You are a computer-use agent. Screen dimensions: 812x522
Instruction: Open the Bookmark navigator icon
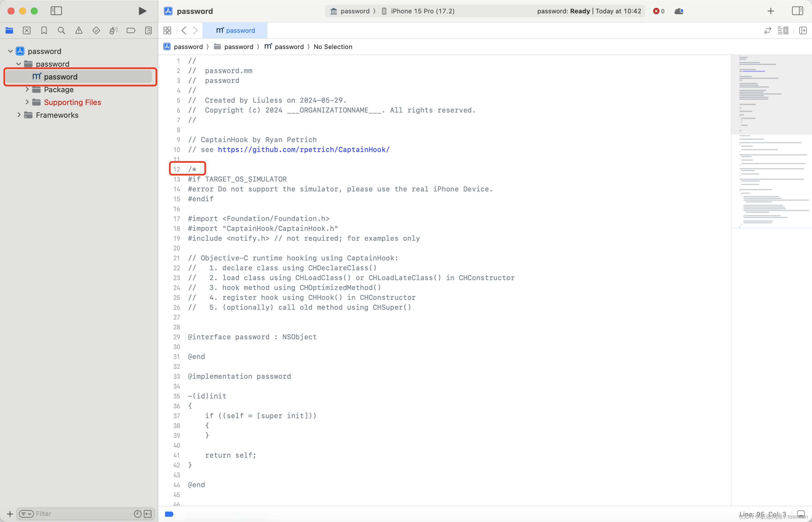[44, 30]
